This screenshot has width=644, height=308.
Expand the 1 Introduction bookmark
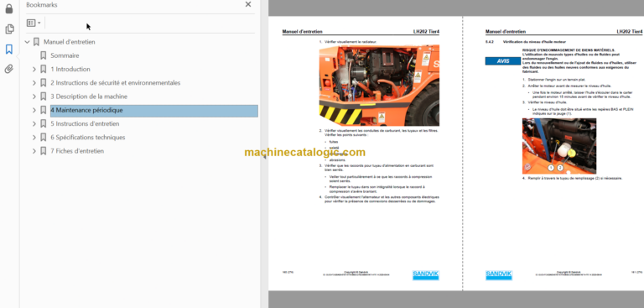coord(34,70)
